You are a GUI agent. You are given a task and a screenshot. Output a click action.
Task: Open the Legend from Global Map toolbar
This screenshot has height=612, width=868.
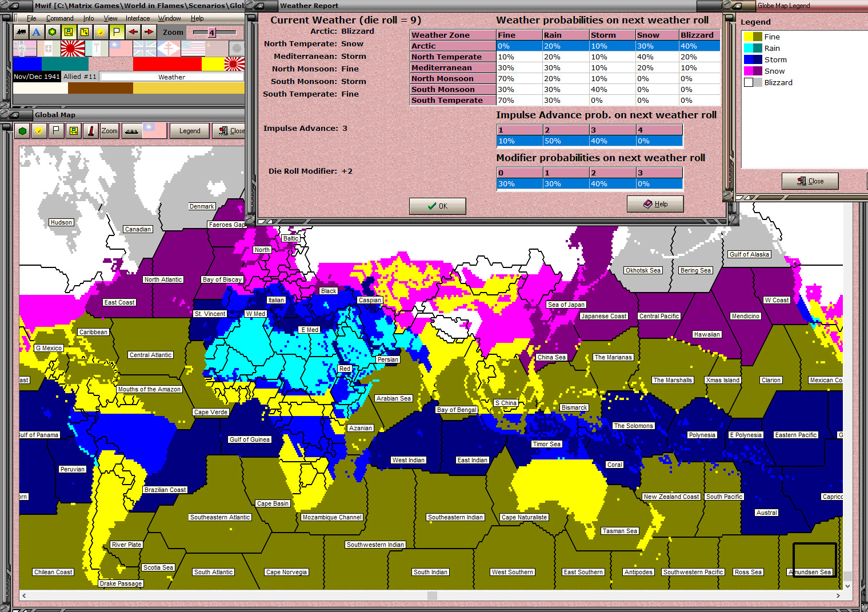click(190, 131)
